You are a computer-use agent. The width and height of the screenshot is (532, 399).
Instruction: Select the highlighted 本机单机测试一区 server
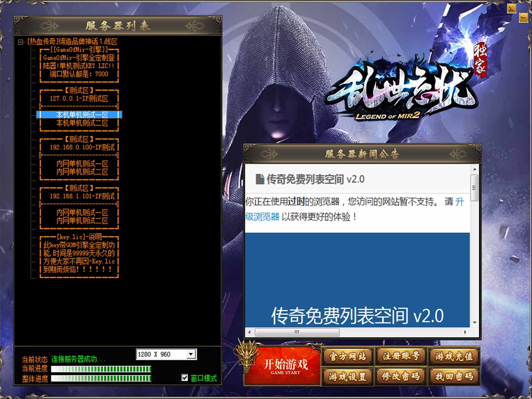tap(82, 115)
